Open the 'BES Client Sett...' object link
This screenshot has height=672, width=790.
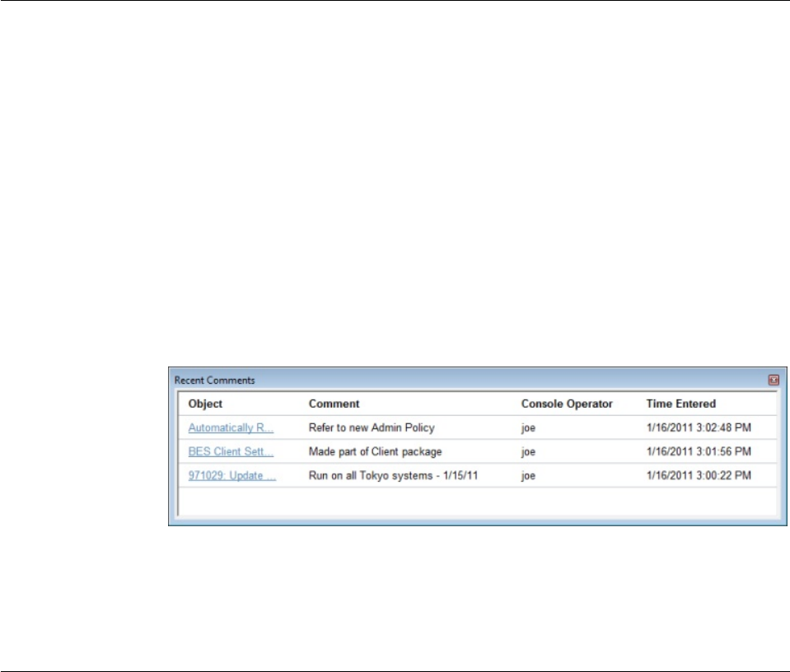click(231, 451)
